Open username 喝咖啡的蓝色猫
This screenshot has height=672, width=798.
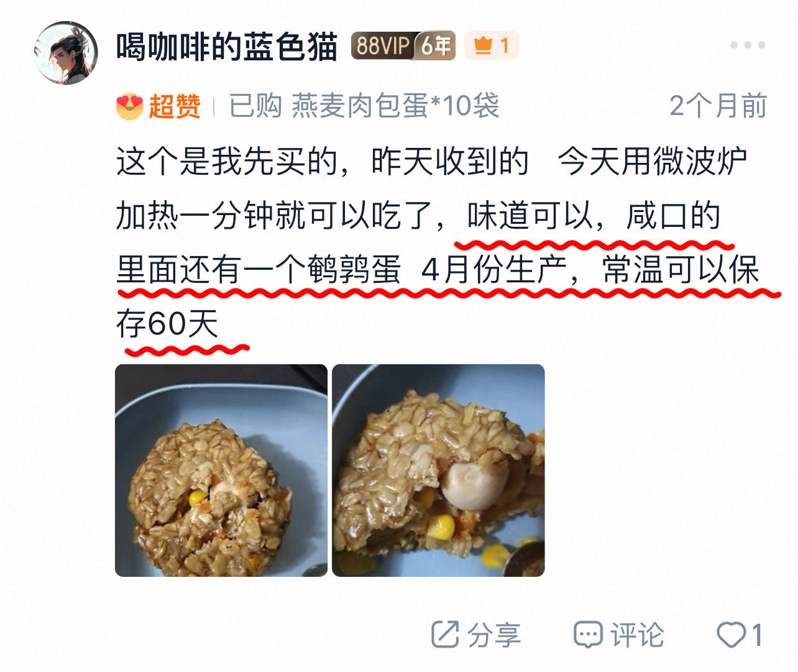point(227,46)
